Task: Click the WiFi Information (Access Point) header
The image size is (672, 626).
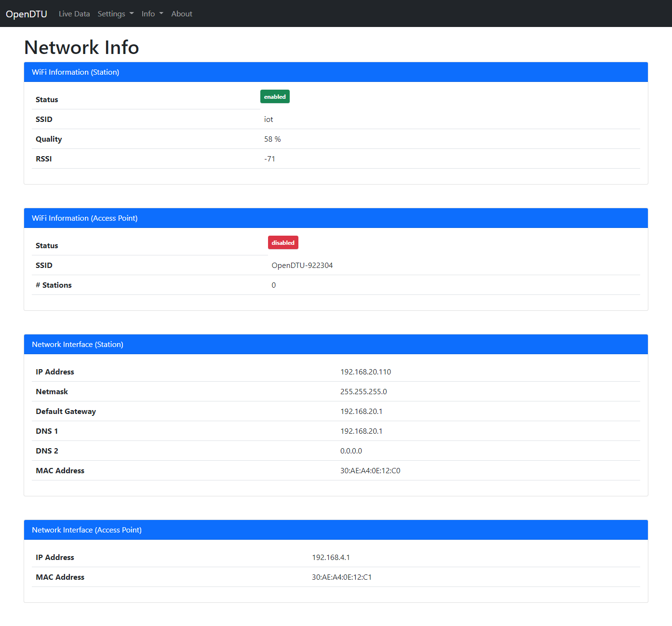Action: pos(84,218)
